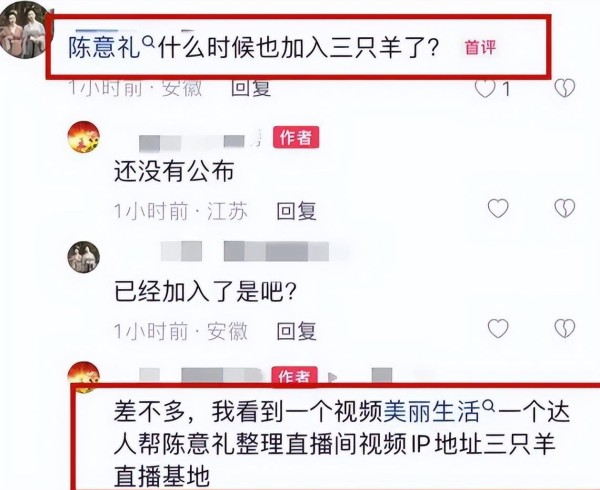The width and height of the screenshot is (600, 490).
Task: Click the reply-to arrow after last 作者 badge
Action: click(x=332, y=378)
